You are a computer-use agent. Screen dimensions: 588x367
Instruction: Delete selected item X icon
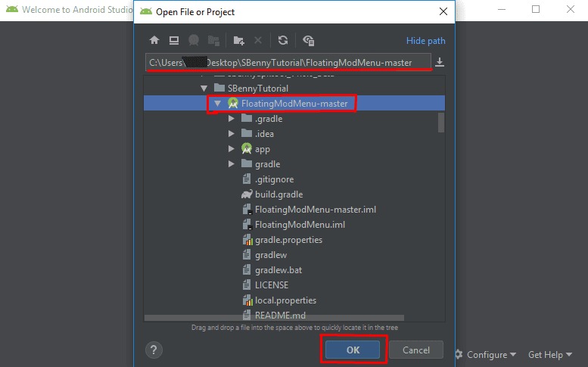click(258, 40)
